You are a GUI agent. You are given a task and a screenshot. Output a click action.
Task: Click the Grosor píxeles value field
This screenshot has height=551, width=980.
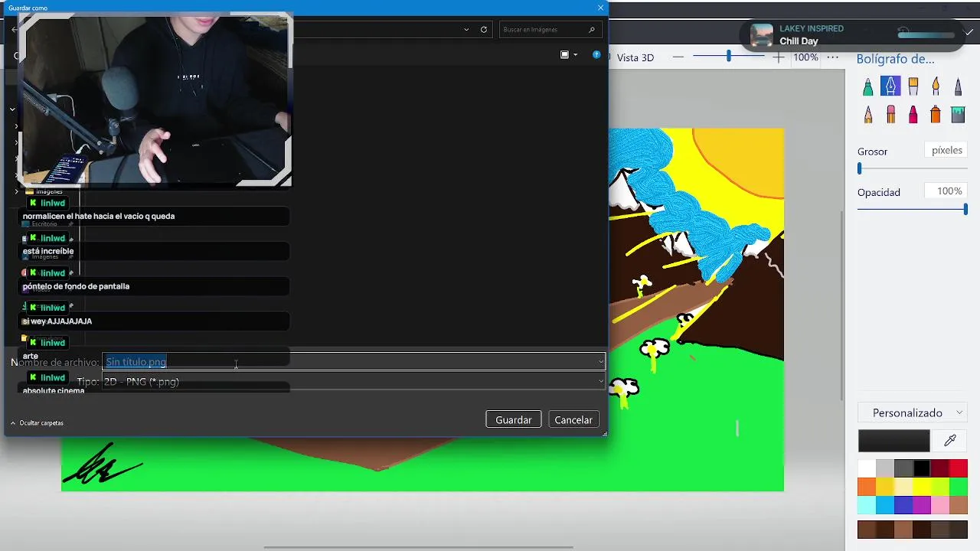pos(946,150)
